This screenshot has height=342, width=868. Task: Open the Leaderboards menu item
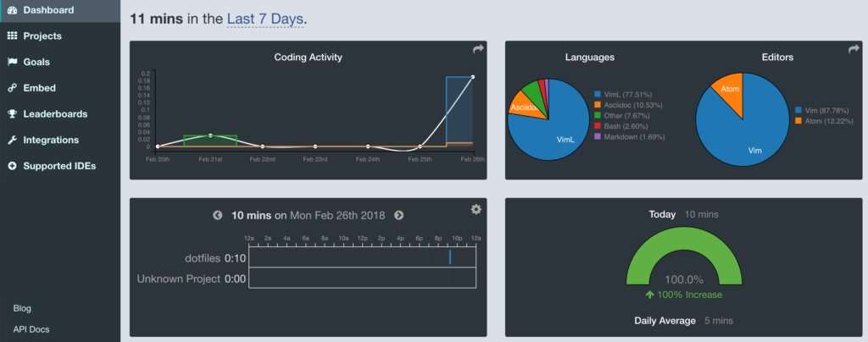(x=55, y=114)
